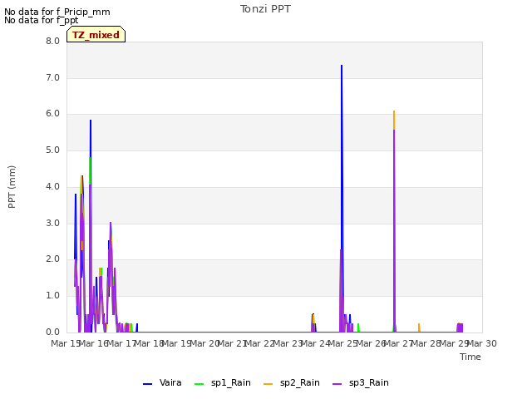Click the 5.0 y-axis tick label
Screen dimensions: 532x399
pos(52,150)
